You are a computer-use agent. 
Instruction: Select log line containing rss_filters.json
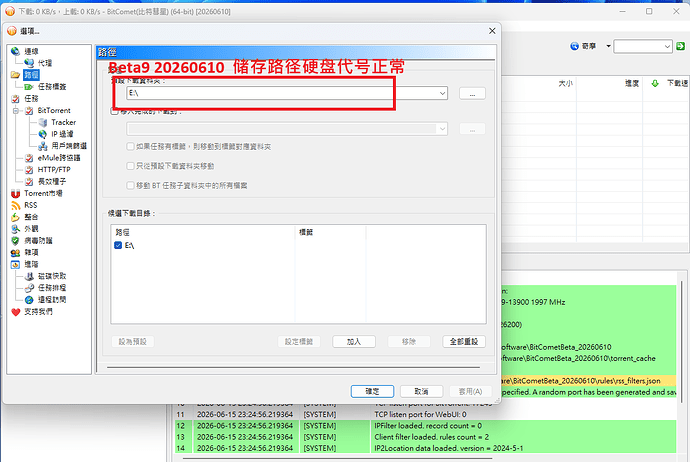tap(589, 381)
